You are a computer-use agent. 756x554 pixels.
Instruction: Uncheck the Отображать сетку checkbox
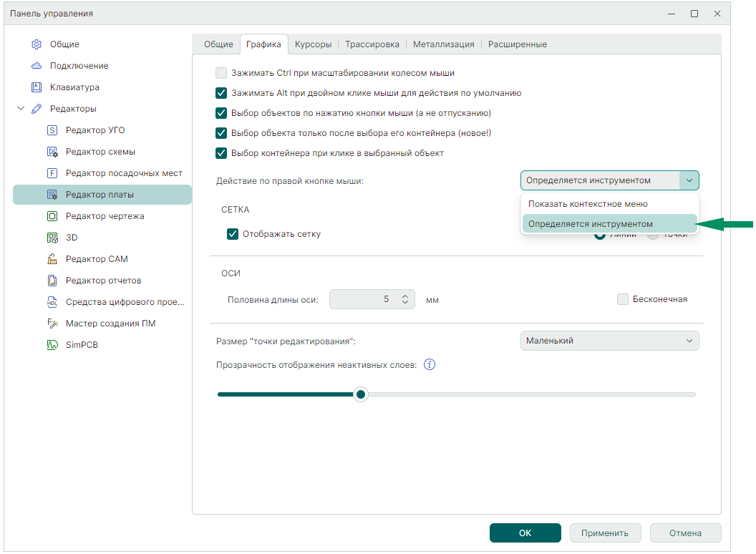point(233,234)
